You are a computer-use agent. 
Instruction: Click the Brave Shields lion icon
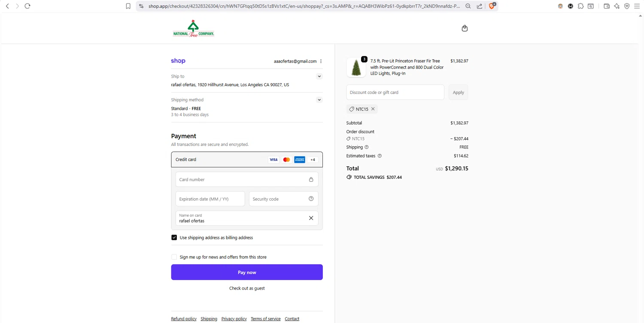pyautogui.click(x=492, y=6)
